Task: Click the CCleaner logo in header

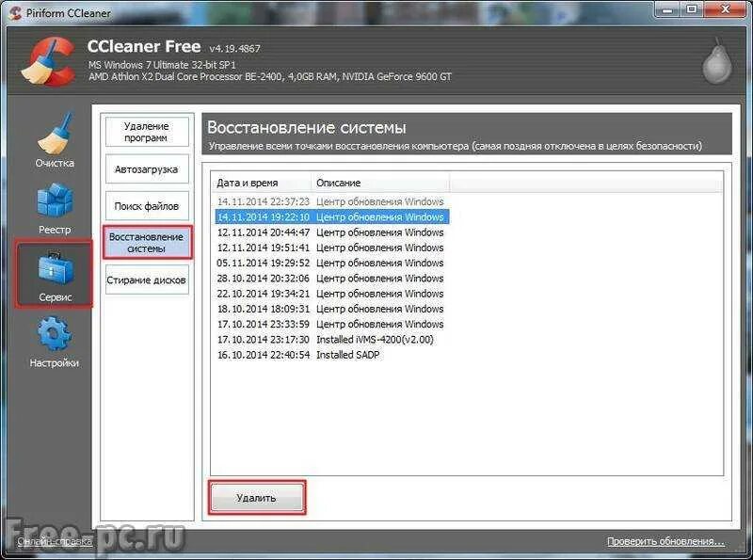Action: tap(48, 61)
